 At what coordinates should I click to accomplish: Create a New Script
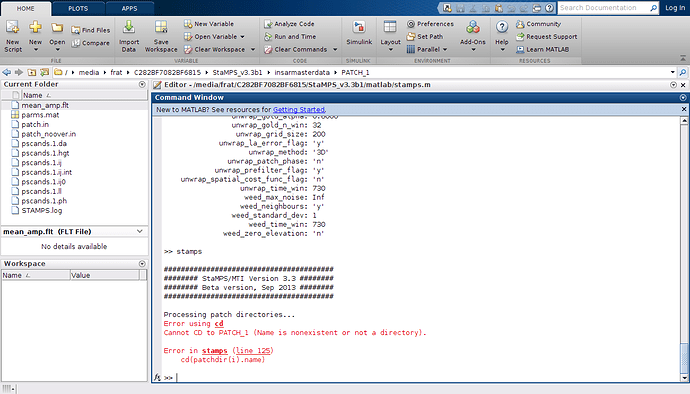(13, 37)
